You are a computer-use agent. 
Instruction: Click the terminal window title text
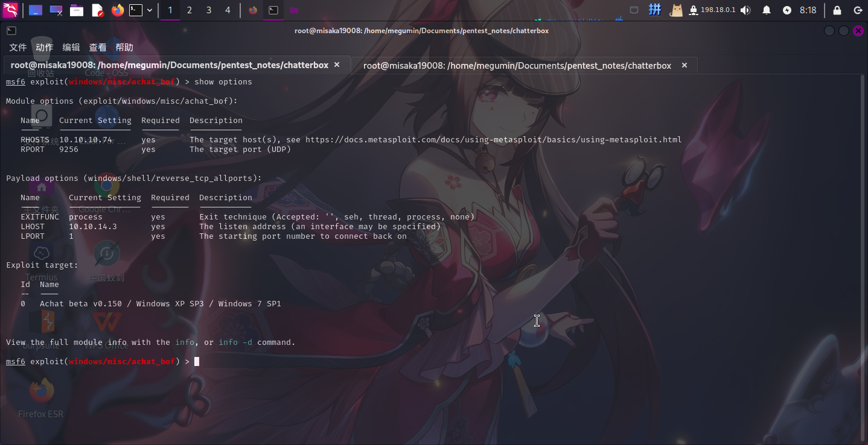[421, 31]
